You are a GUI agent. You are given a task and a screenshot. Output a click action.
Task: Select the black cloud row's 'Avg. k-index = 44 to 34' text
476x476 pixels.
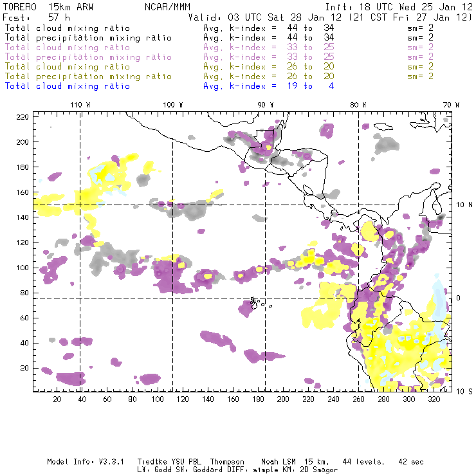coord(269,28)
